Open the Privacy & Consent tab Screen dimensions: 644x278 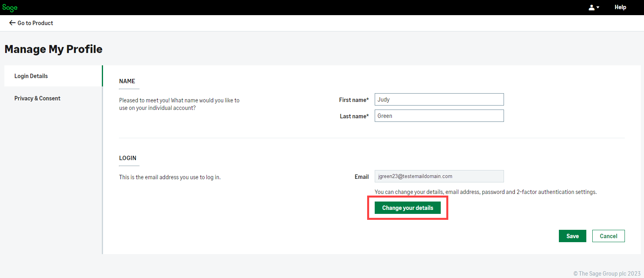pyautogui.click(x=37, y=98)
